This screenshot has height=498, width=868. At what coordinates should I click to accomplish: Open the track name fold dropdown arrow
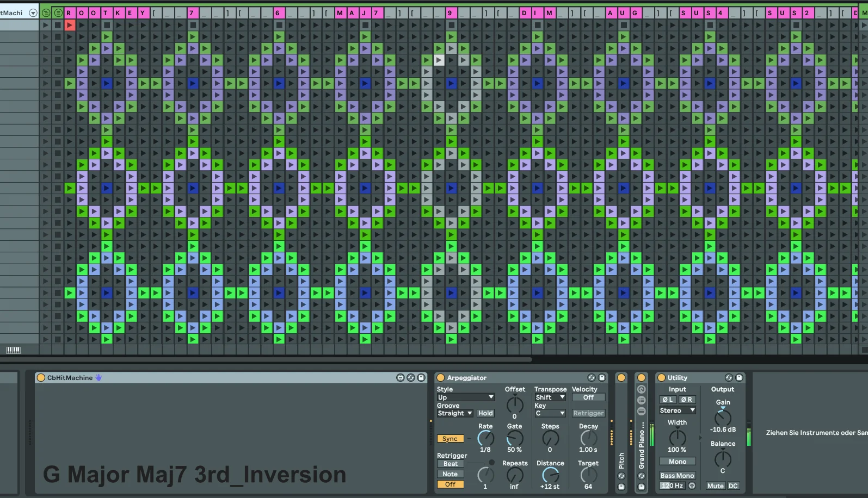tap(33, 13)
